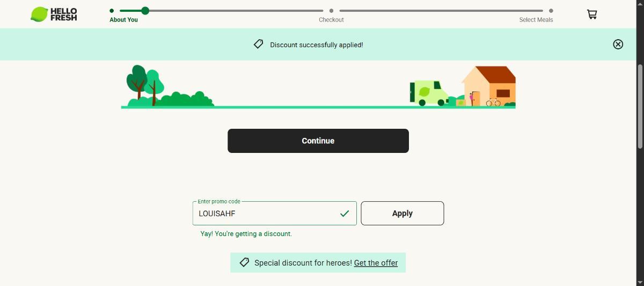Click the tag icon beside heroes discount

(244, 262)
